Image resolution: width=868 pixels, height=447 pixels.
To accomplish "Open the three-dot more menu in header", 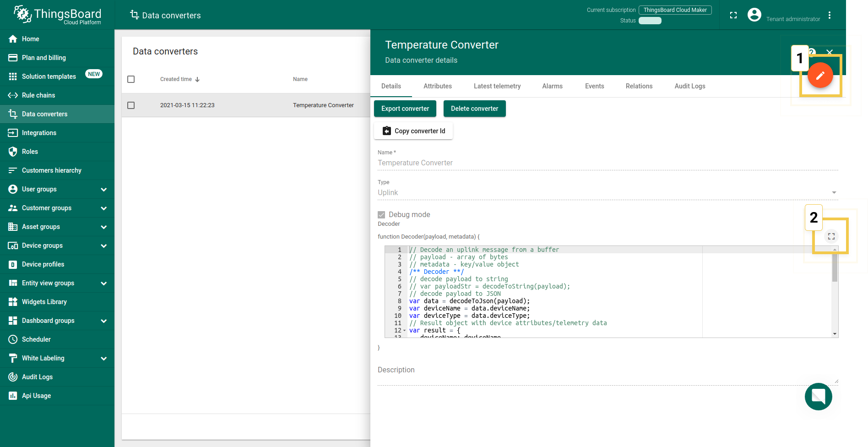I will [x=830, y=15].
